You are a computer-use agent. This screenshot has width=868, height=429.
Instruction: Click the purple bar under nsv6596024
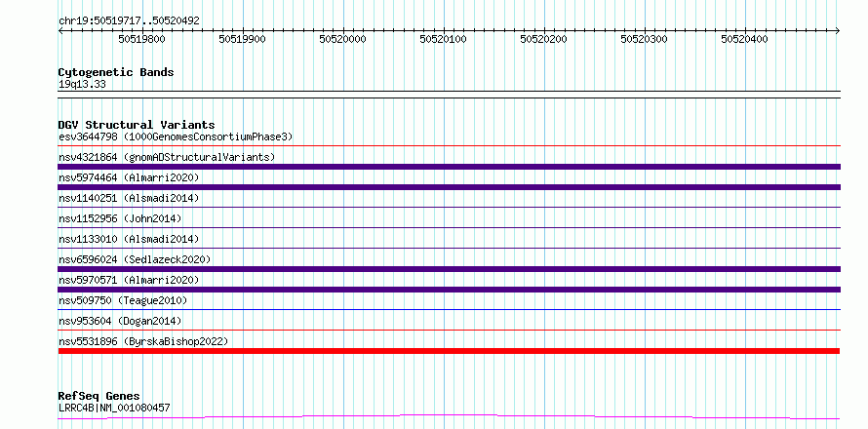pos(449,269)
